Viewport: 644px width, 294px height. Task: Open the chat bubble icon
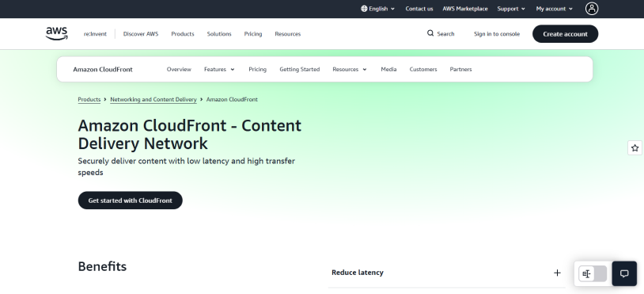624,273
